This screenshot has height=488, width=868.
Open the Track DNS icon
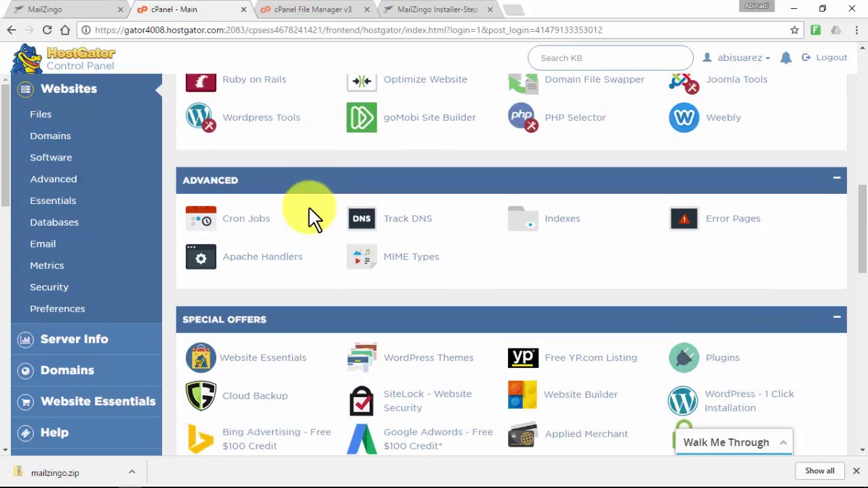pyautogui.click(x=361, y=218)
